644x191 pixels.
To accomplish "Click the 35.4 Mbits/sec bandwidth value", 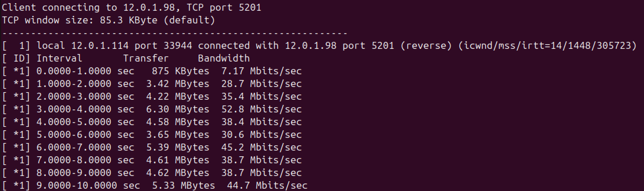I will [261, 97].
